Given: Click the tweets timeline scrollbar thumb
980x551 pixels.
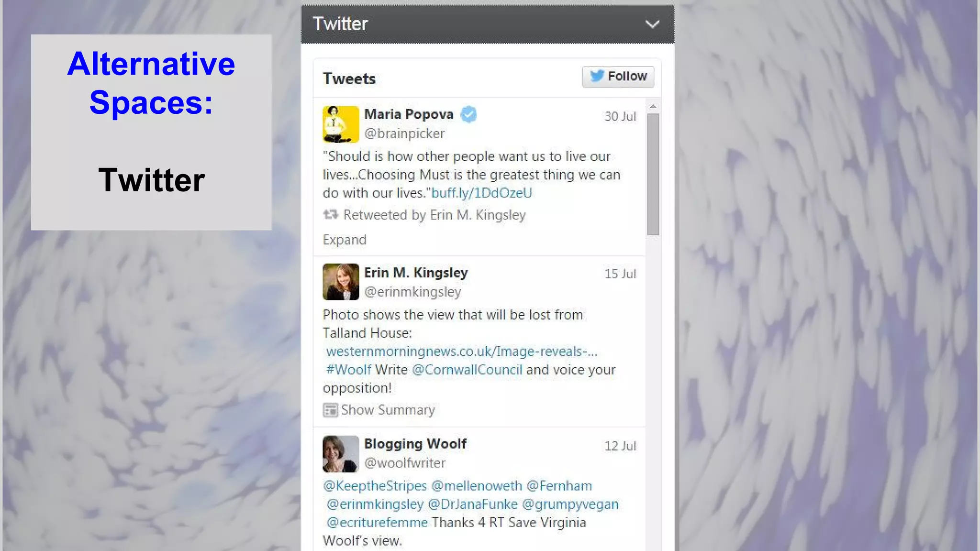Looking at the screenshot, I should pos(653,174).
